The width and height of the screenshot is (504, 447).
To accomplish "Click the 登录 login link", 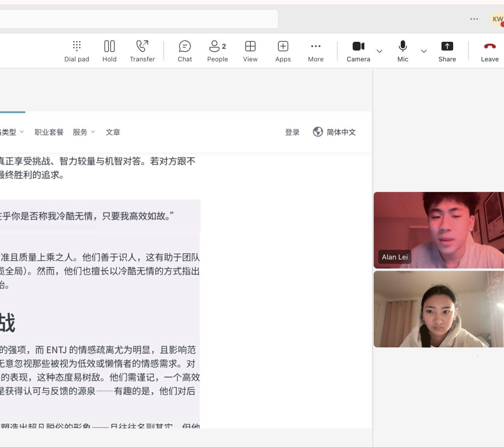I will tap(292, 132).
